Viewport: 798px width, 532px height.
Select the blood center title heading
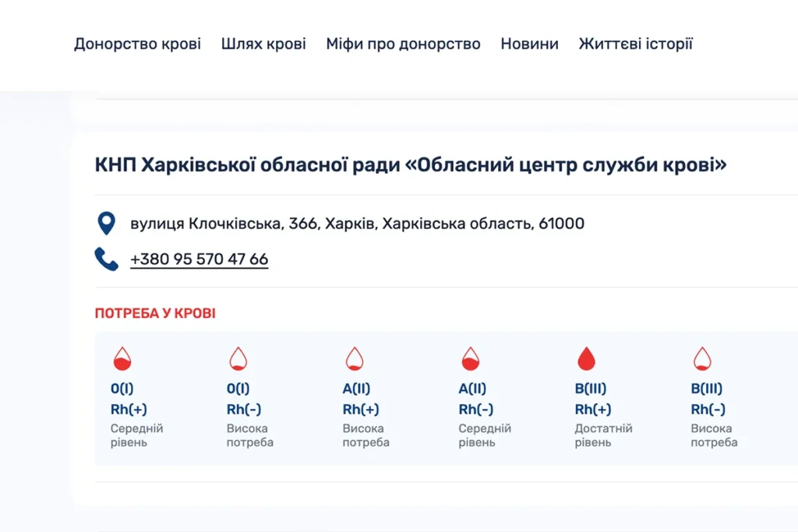[411, 165]
